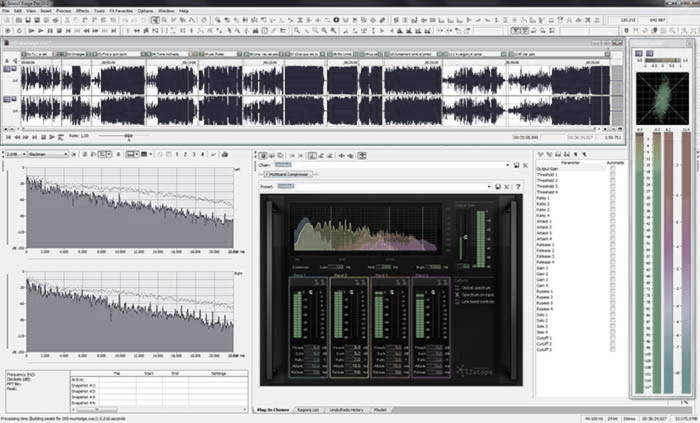Open the plug-in Preset dropdown arrow
This screenshot has width=700, height=423.
coord(489,187)
